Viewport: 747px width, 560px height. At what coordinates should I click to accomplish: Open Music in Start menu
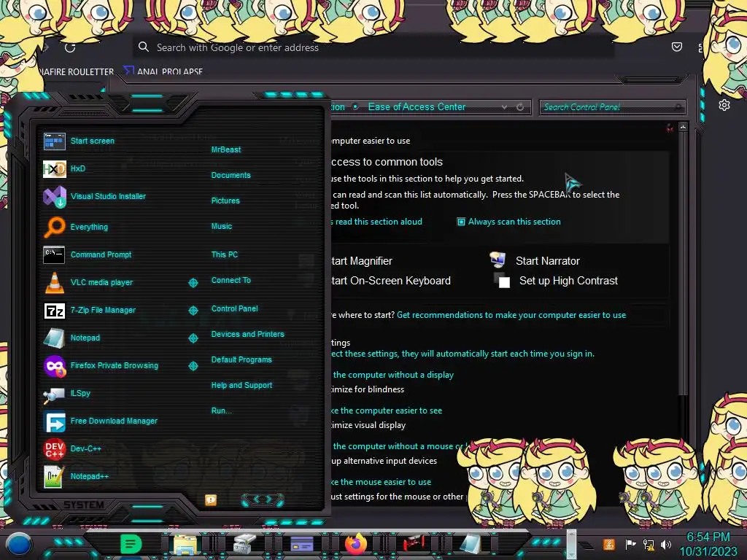(222, 226)
